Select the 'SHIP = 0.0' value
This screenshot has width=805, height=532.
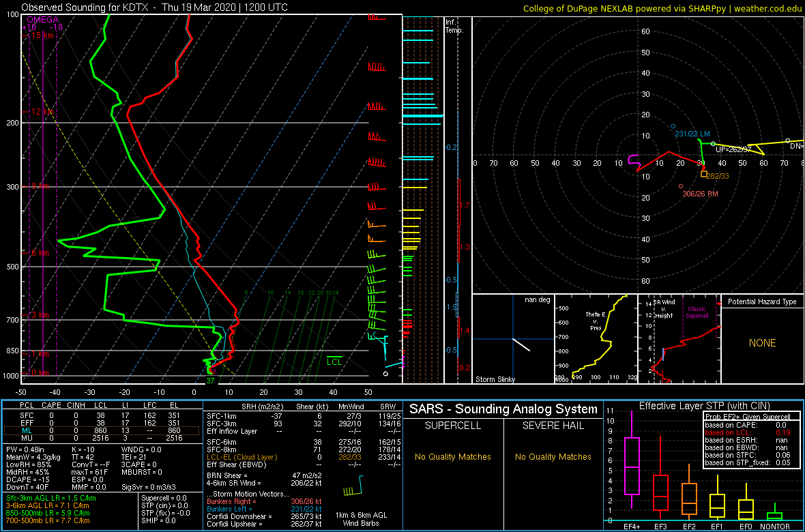[159, 520]
